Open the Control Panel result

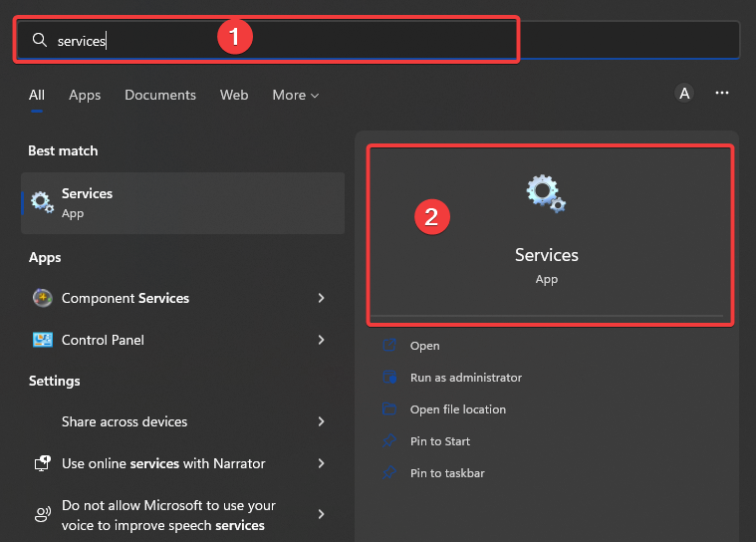click(182, 340)
